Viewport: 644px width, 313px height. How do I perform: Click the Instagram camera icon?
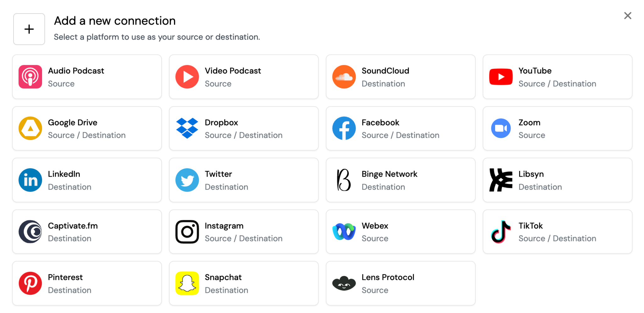(187, 232)
